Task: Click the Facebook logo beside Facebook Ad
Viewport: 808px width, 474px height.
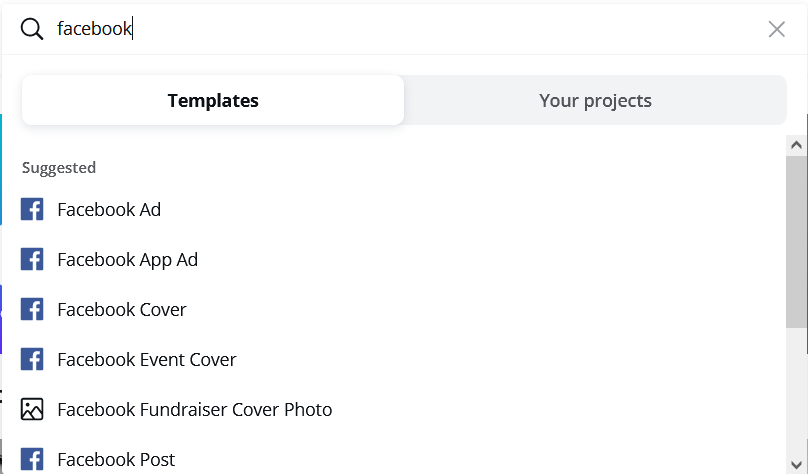Action: pyautogui.click(x=32, y=209)
